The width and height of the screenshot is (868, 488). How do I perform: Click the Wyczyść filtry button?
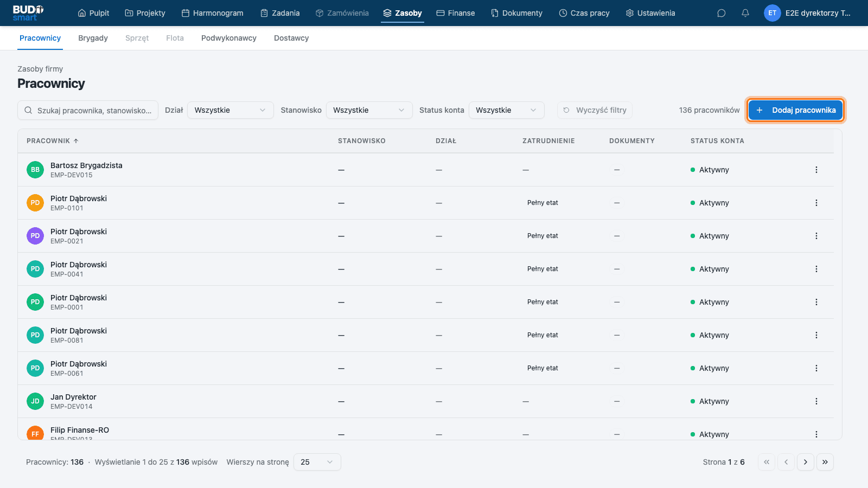pos(595,110)
